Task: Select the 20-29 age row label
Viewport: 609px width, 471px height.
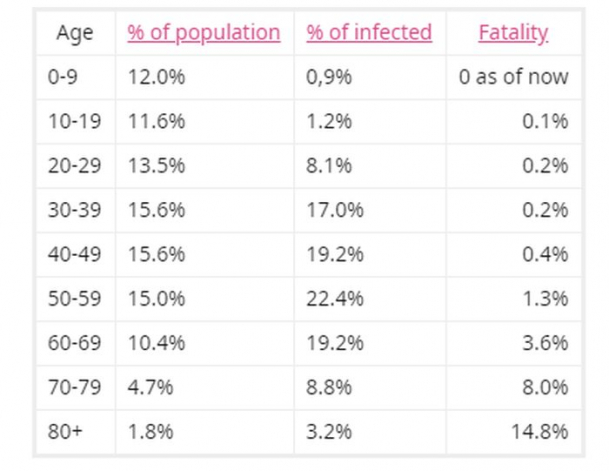Action: click(x=75, y=166)
